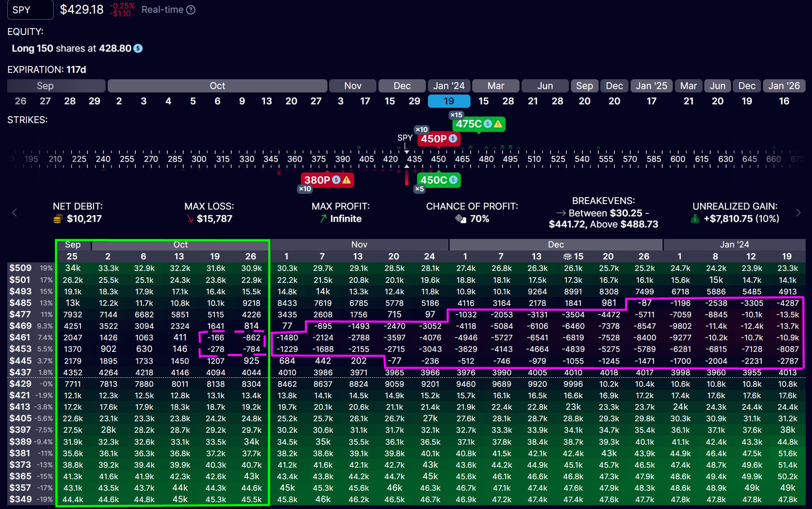Image resolution: width=812 pixels, height=509 pixels.
Task: Click strike 300 on the strikes ruler
Action: coord(199,159)
